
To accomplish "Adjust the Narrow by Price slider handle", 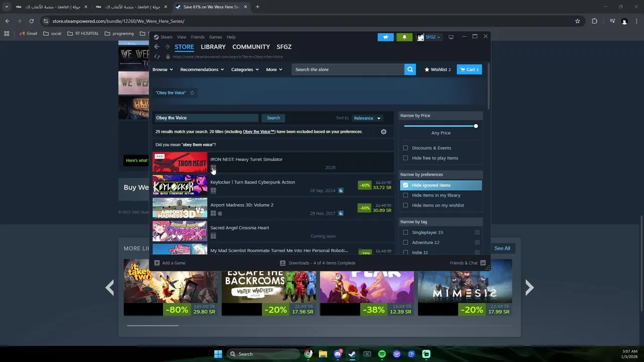I will [x=475, y=126].
